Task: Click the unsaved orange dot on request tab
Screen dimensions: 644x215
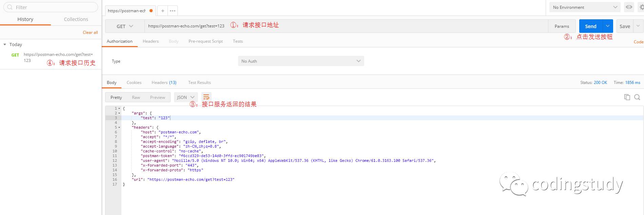Action: (x=151, y=11)
